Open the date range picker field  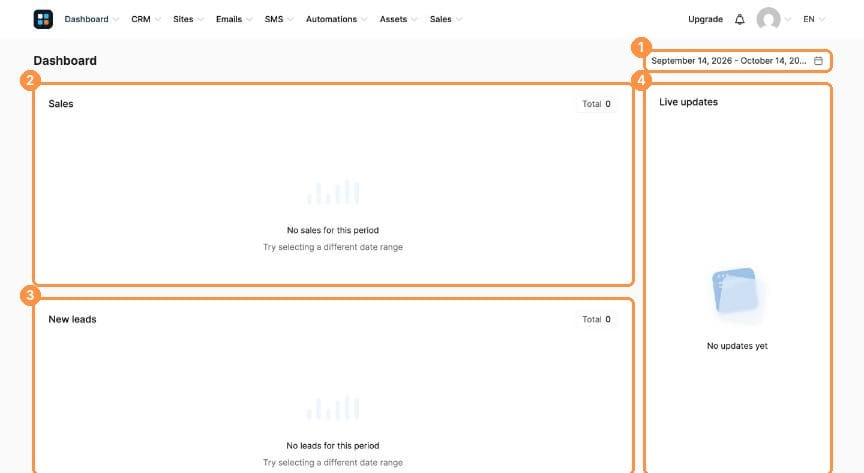coord(737,61)
